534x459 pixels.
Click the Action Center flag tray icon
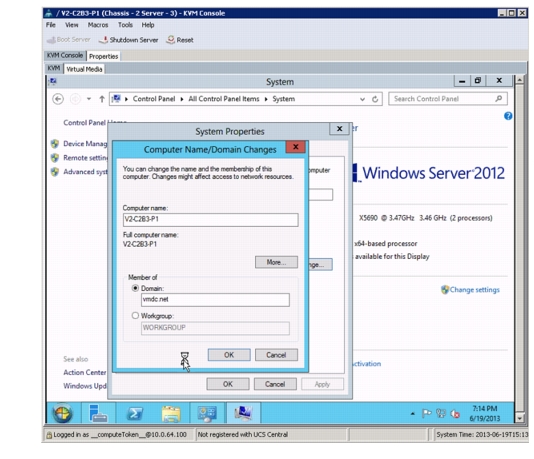(426, 414)
